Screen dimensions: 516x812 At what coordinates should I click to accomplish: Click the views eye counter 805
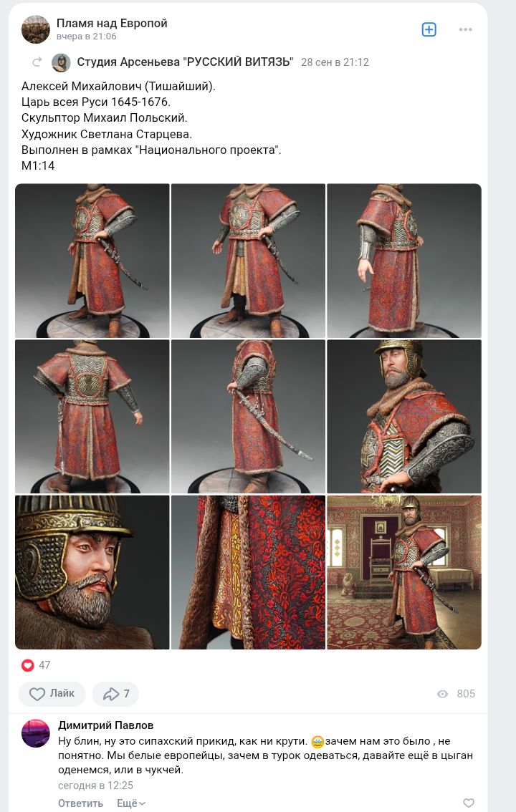tap(456, 693)
